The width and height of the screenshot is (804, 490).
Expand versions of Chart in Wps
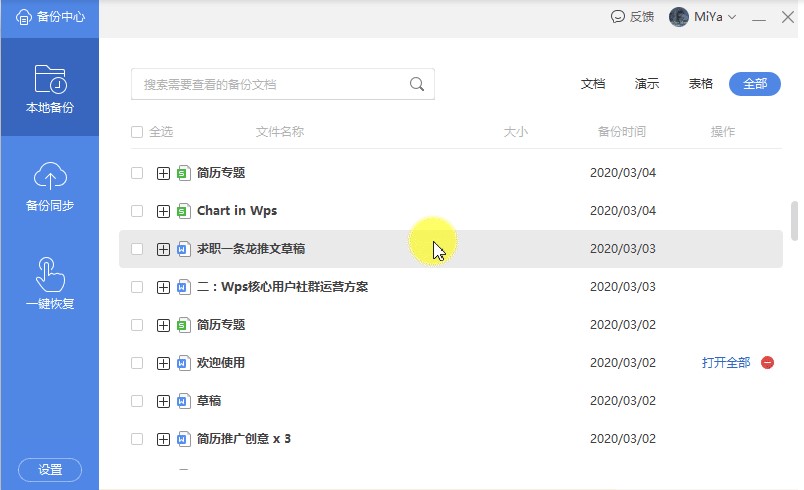(x=163, y=212)
